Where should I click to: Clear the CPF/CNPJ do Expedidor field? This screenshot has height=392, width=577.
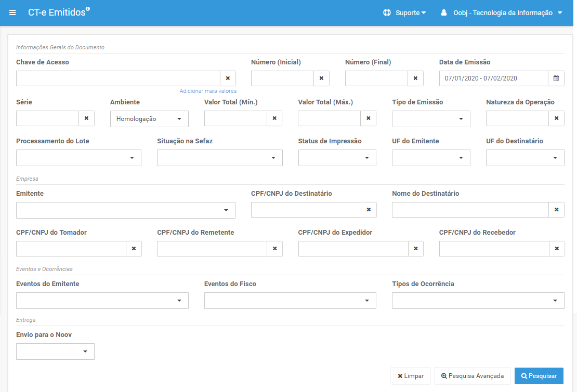416,249
